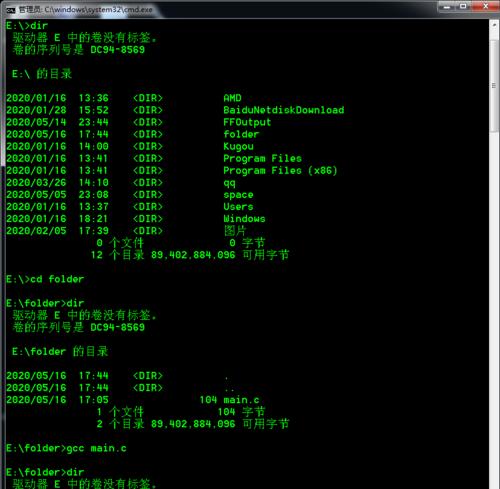Click the Program Files (x86) entry
Image resolution: width=500 pixels, height=489 pixels.
pos(280,171)
